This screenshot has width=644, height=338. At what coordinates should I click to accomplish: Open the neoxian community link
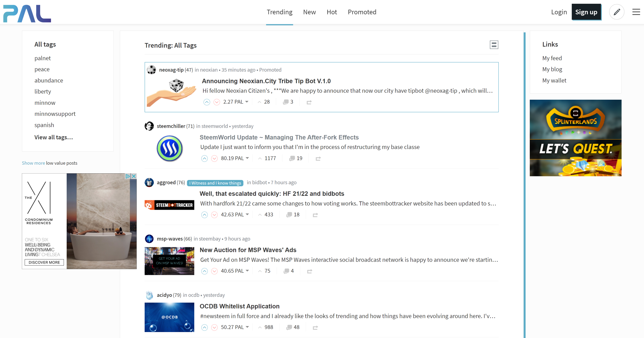point(209,70)
